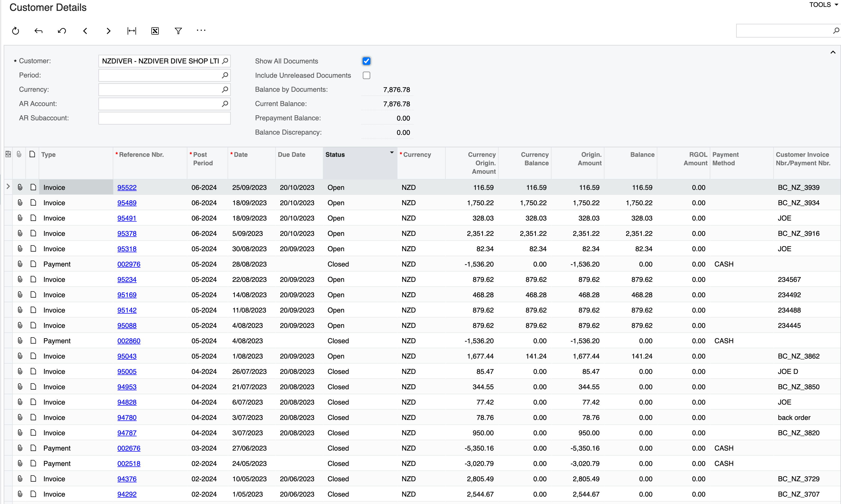Click the save-and-close back arrow icon
This screenshot has width=841, height=504.
click(x=38, y=31)
